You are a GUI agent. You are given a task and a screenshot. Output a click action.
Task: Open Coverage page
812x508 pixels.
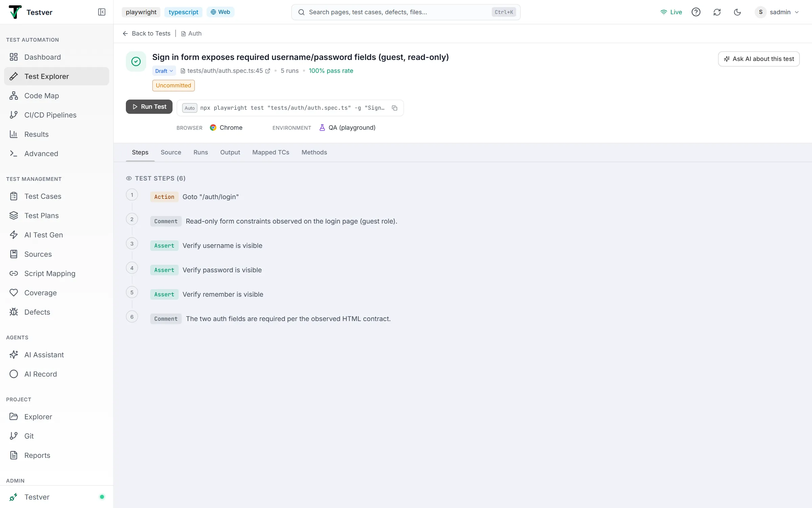(57, 293)
